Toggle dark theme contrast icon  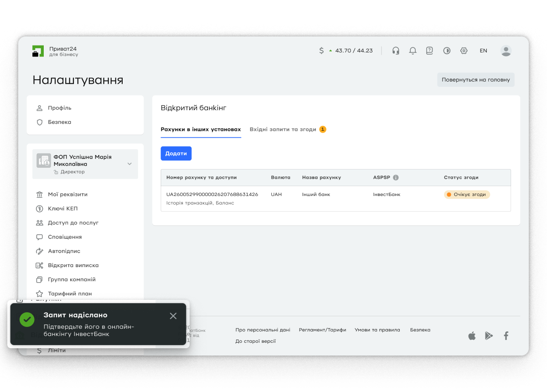(447, 51)
